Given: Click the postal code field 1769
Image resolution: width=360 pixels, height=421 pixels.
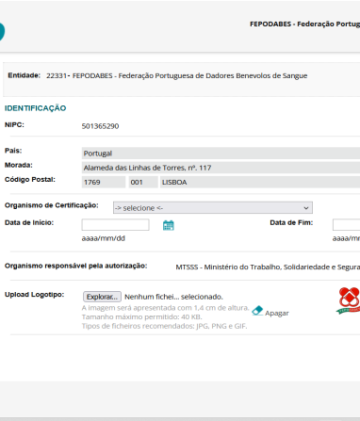Looking at the screenshot, I should tap(104, 182).
